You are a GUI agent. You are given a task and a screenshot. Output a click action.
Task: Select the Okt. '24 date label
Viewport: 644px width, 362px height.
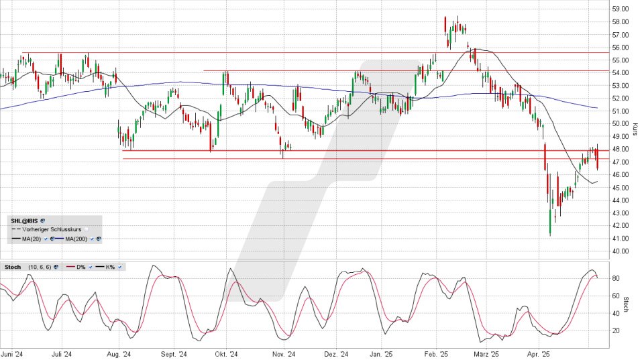pyautogui.click(x=226, y=354)
